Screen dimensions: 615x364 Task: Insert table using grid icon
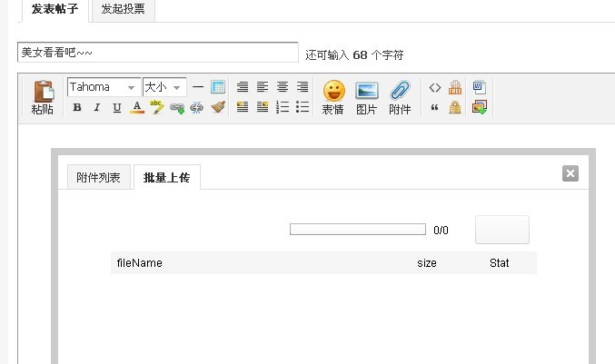(x=218, y=86)
